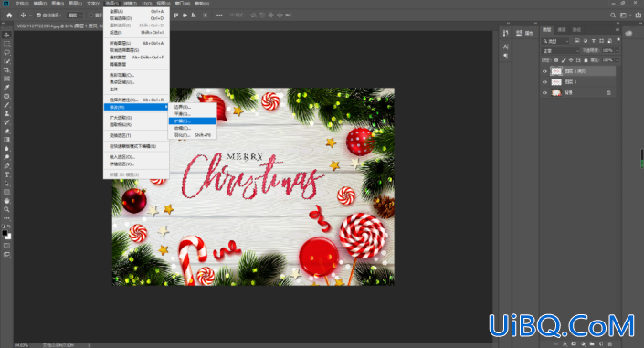This screenshot has width=644, height=348.
Task: Open the search icon at top right
Action: tap(613, 16)
